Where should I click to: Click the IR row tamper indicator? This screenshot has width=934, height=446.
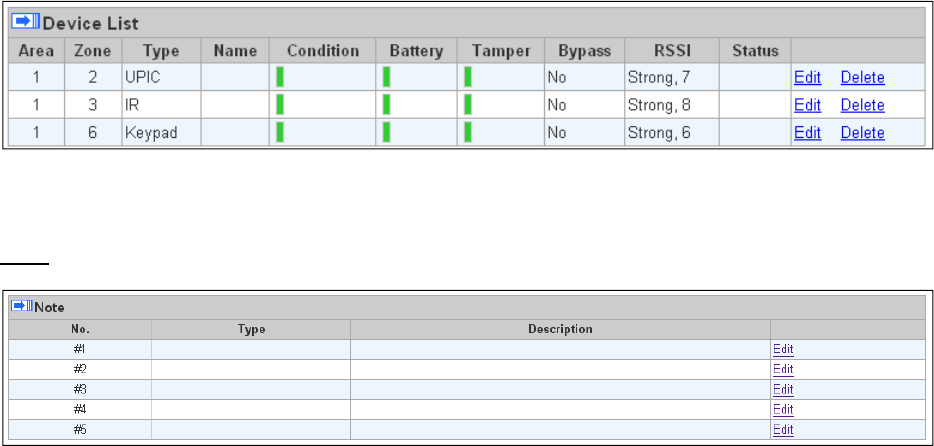click(468, 105)
